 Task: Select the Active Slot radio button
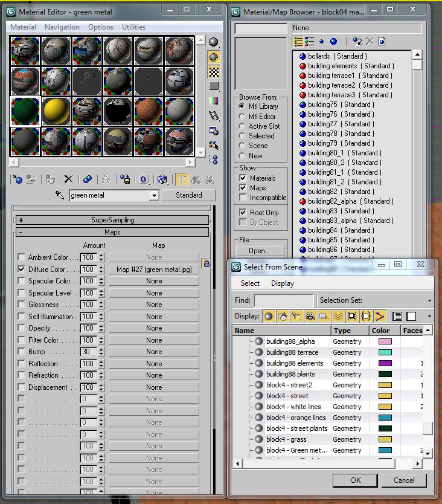pos(242,126)
